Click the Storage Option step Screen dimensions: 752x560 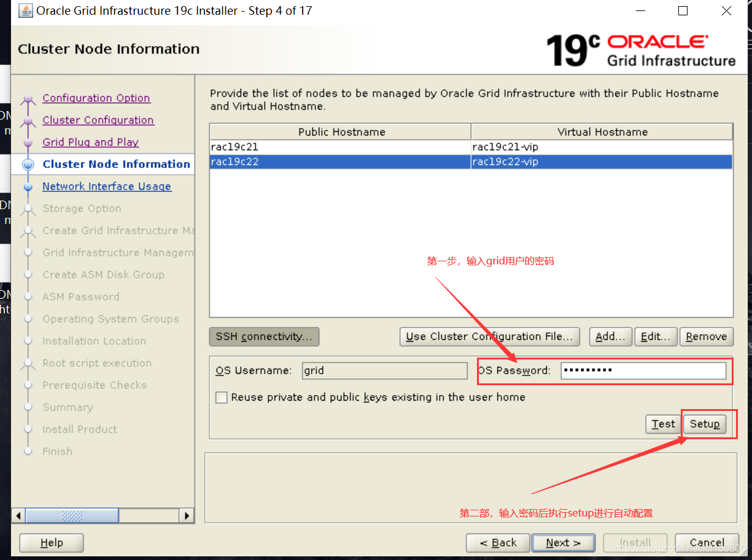coord(82,209)
